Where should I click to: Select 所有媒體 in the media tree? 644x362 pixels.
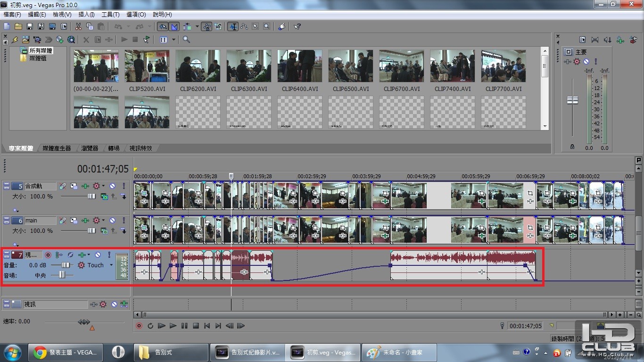[41, 50]
